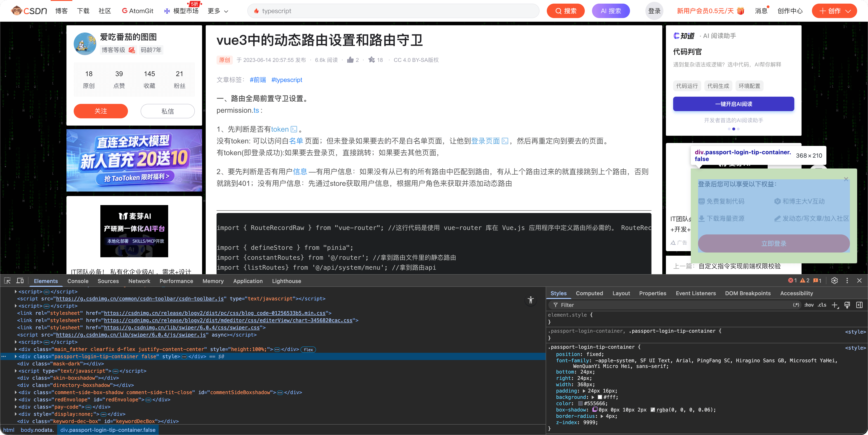Click the star favorite icon on article
Screen dimensions: 868x435
(x=372, y=60)
